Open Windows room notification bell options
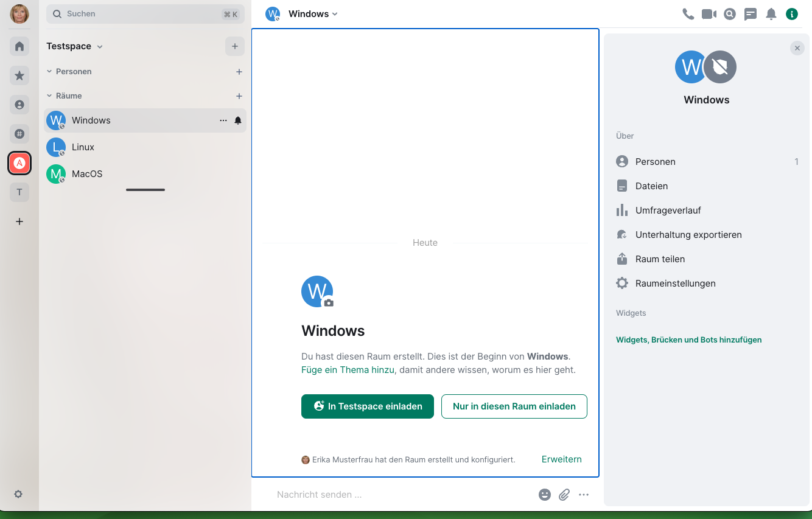812x519 pixels. coord(238,120)
